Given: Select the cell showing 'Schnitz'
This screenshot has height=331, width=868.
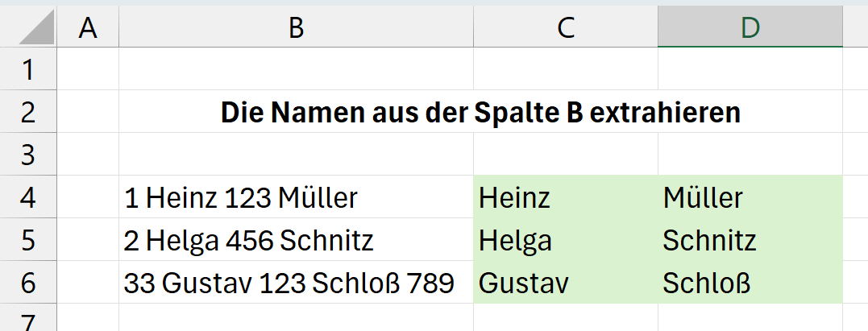Looking at the screenshot, I should [709, 240].
